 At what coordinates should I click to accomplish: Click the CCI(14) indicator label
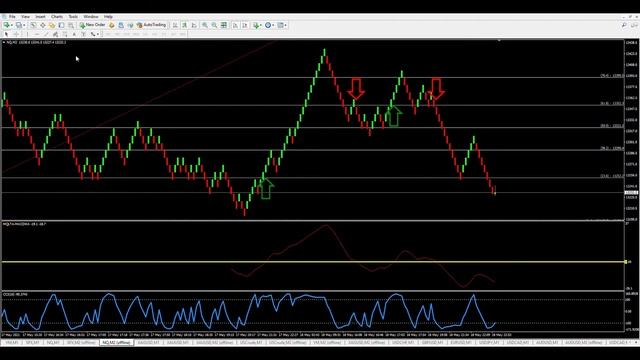pyautogui.click(x=16, y=294)
